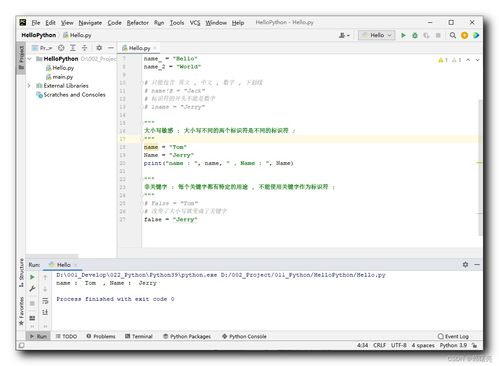Open the colorful code-with-me plugin icon
This screenshot has height=366, width=499.
(476, 35)
